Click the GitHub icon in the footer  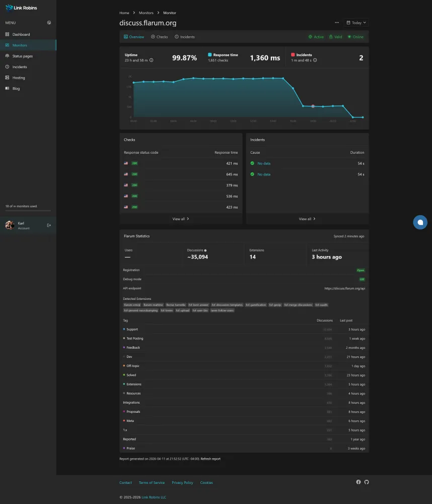(367, 482)
